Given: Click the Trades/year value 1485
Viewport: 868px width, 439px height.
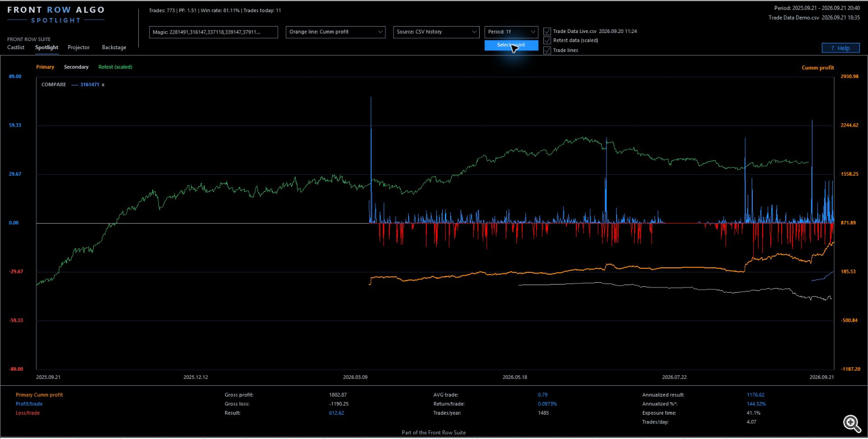Looking at the screenshot, I should 543,413.
